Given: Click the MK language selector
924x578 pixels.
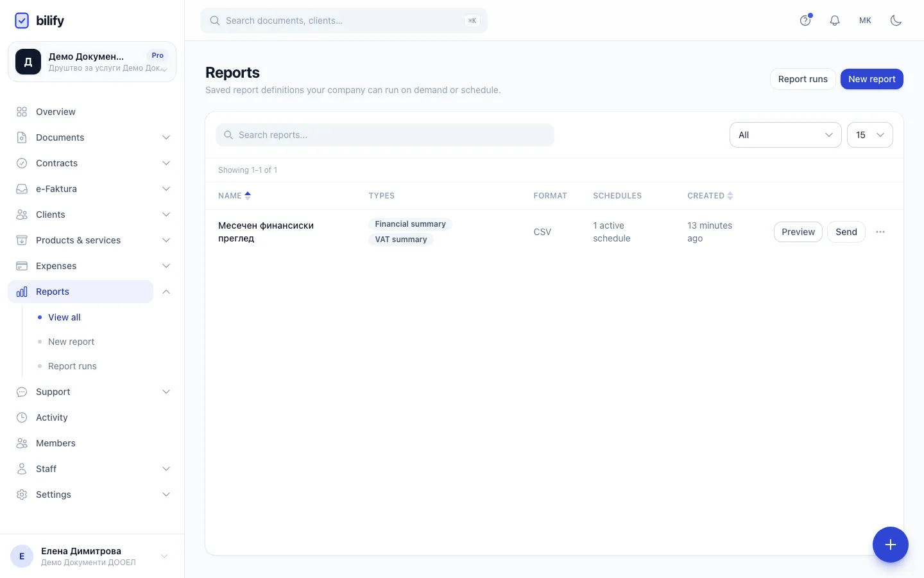Looking at the screenshot, I should point(865,21).
